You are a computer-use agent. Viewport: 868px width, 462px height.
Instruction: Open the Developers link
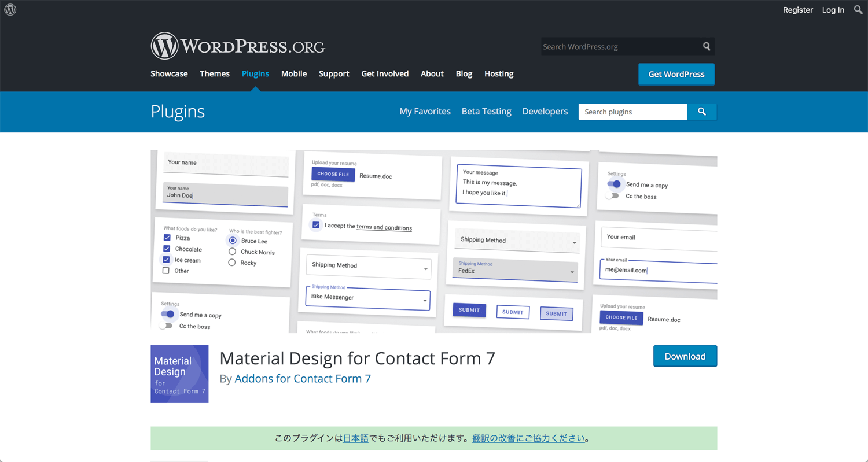coord(545,112)
